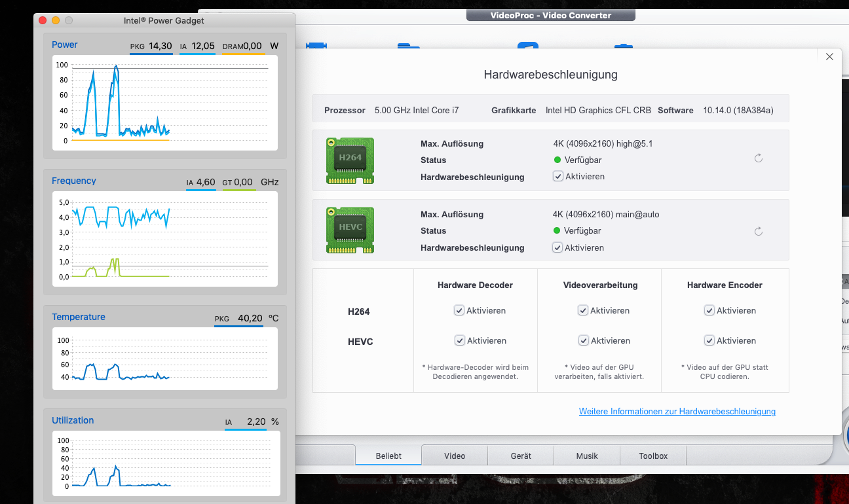Toggle HEVC Hardware Decoder checkbox
The width and height of the screenshot is (849, 504).
pyautogui.click(x=459, y=340)
